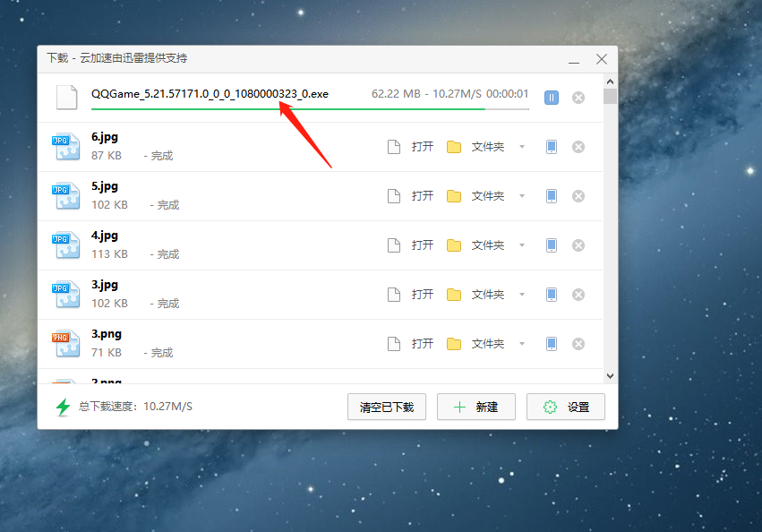Close the download manager window
Image resolution: width=762 pixels, height=532 pixels.
click(602, 59)
